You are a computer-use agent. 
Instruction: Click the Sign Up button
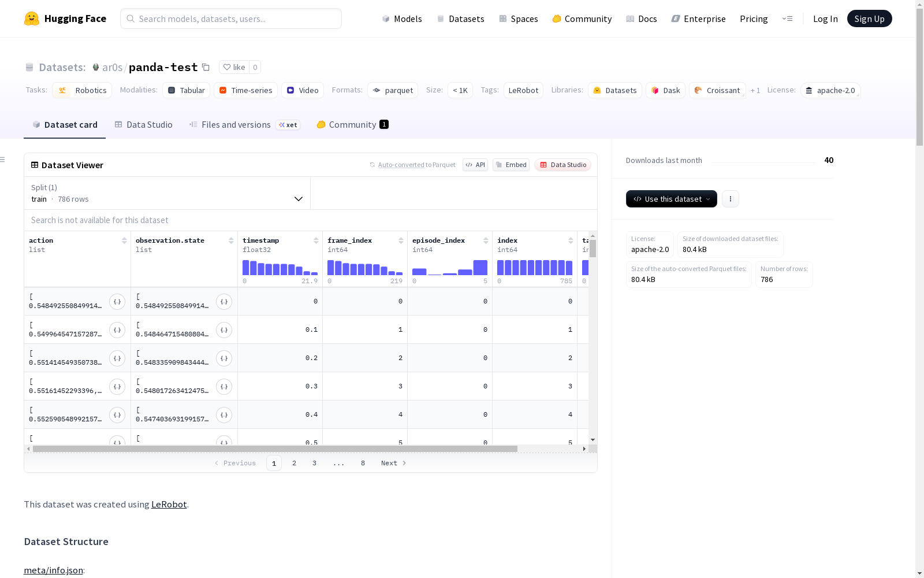point(870,18)
